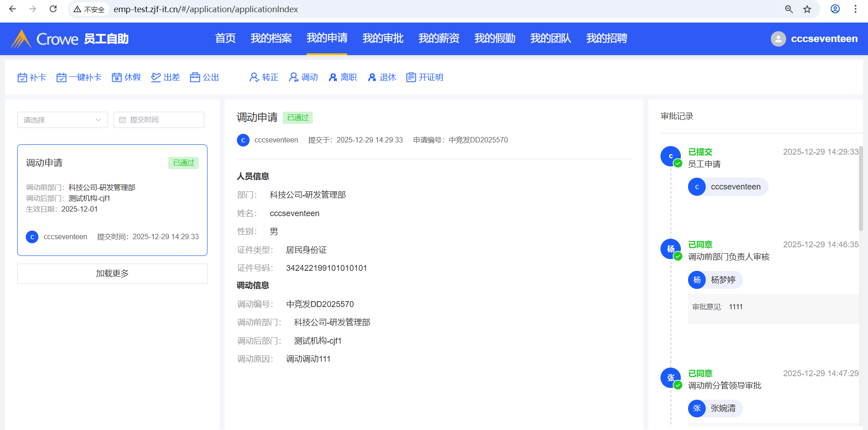Click the 开证明 certificate icon

coord(410,78)
